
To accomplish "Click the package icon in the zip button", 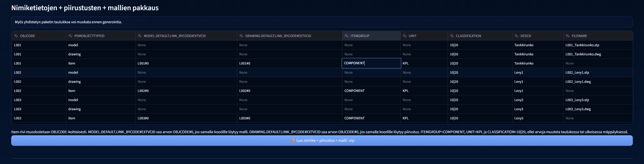I will (292, 140).
